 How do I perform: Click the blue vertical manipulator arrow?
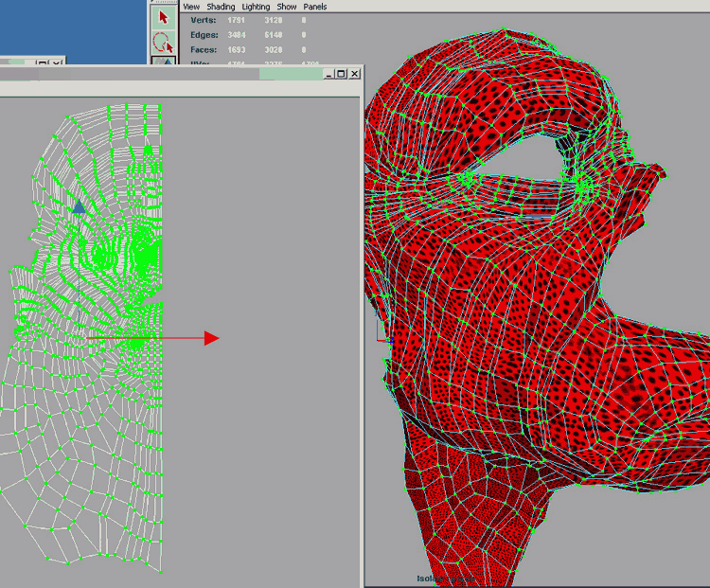pyautogui.click(x=80, y=206)
